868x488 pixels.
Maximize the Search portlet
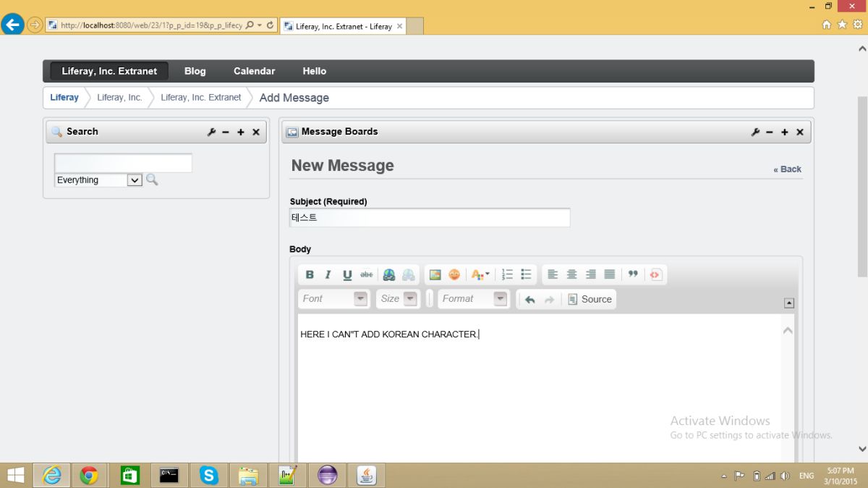pos(241,132)
